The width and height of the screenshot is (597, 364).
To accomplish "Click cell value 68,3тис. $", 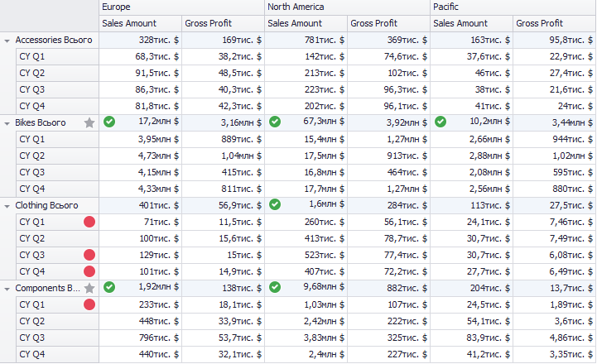I will 156,57.
